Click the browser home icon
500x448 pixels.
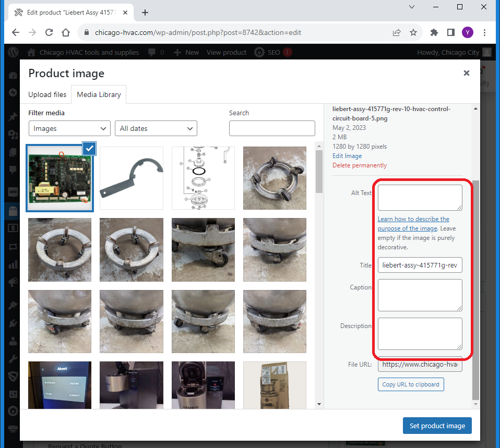click(66, 32)
